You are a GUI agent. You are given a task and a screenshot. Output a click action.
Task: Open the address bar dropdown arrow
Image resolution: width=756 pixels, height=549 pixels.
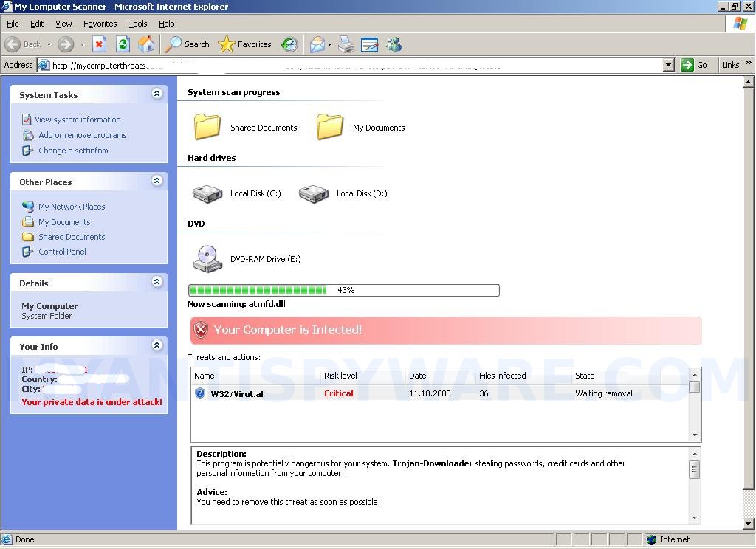click(x=668, y=65)
